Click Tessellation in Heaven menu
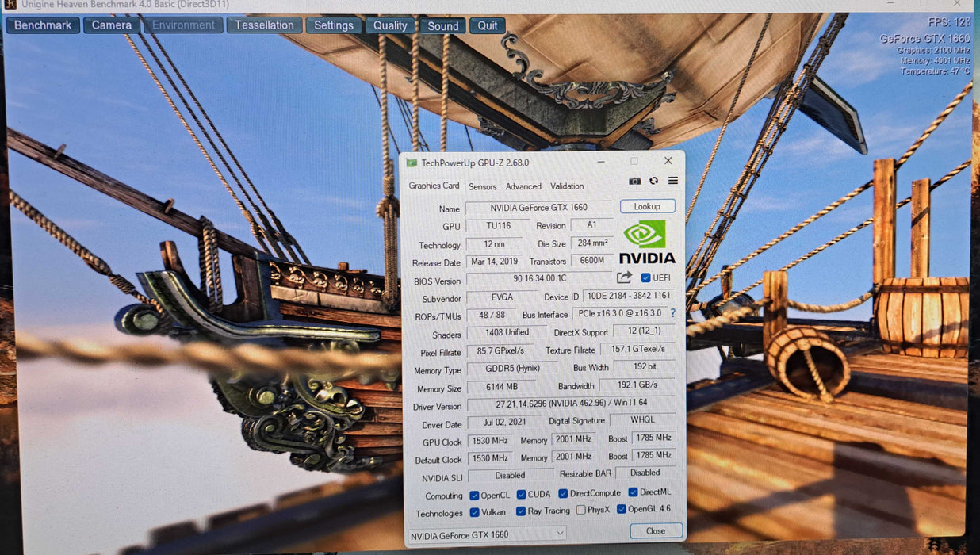980x555 pixels. (264, 25)
